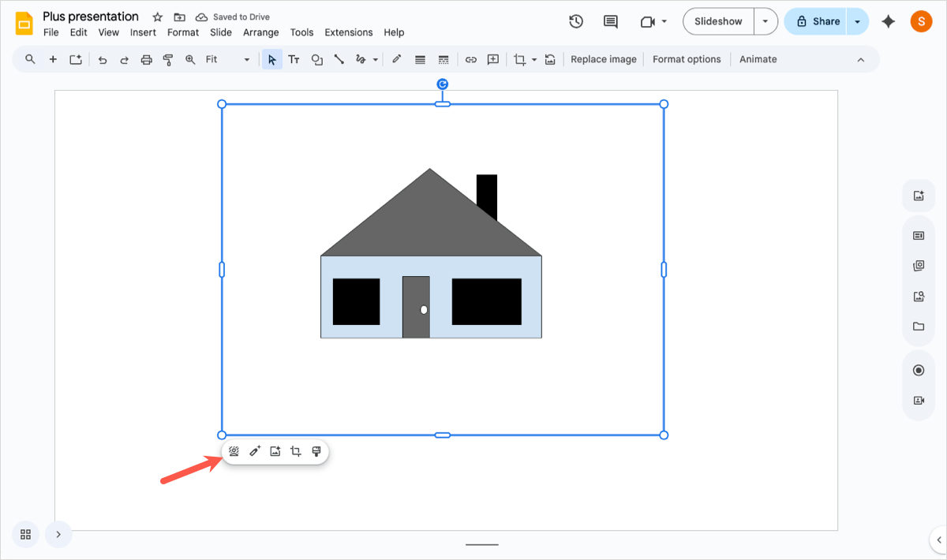The image size is (947, 560).
Task: Click the Gemini sparkle icon
Action: click(889, 21)
